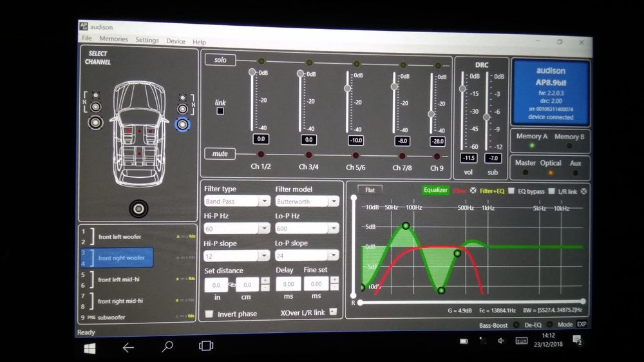
Task: Mute Ch 9
Action: point(437,156)
